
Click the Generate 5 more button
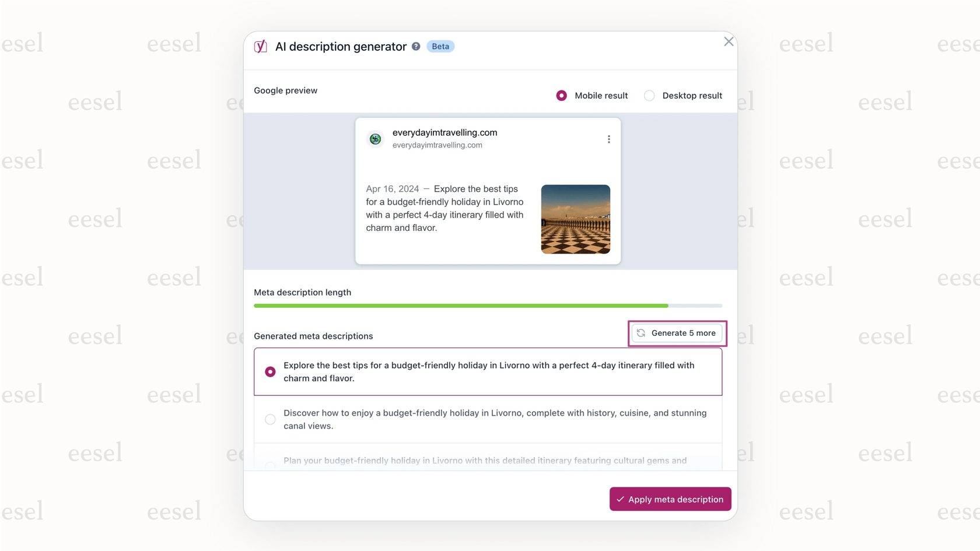[677, 333]
